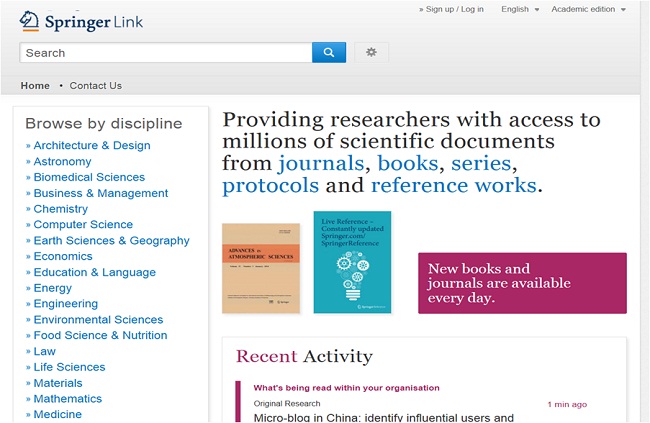650x423 pixels.
Task: Open the Chemistry discipline
Action: [61, 209]
